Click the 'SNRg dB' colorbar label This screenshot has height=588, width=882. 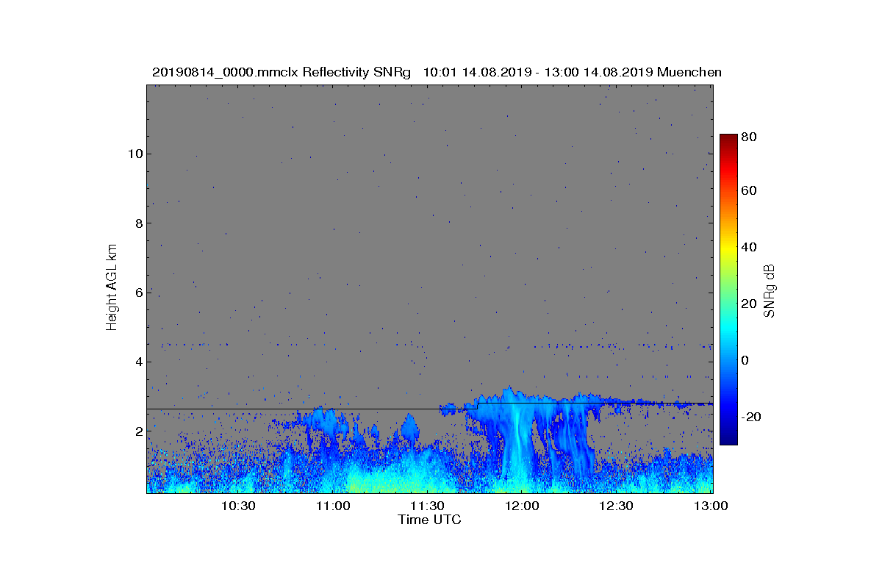(x=769, y=290)
